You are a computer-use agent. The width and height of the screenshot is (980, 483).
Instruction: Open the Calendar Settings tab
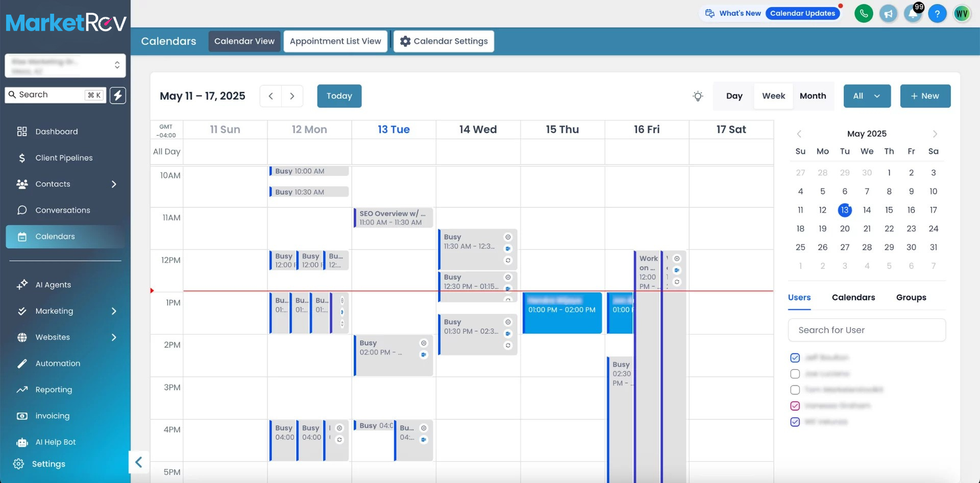coord(444,41)
